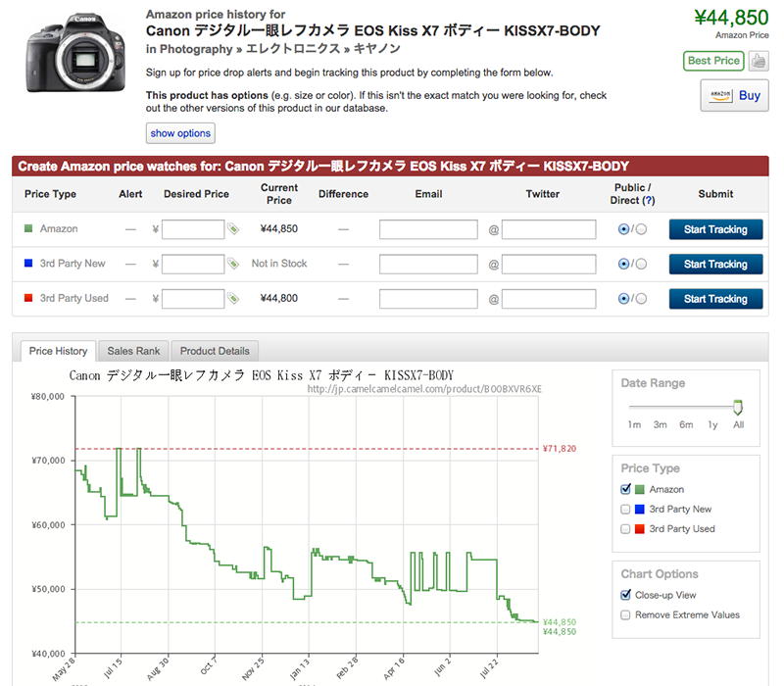Click the blue 3rd Party New swatch in Price Type panel
784x686 pixels.
click(640, 510)
